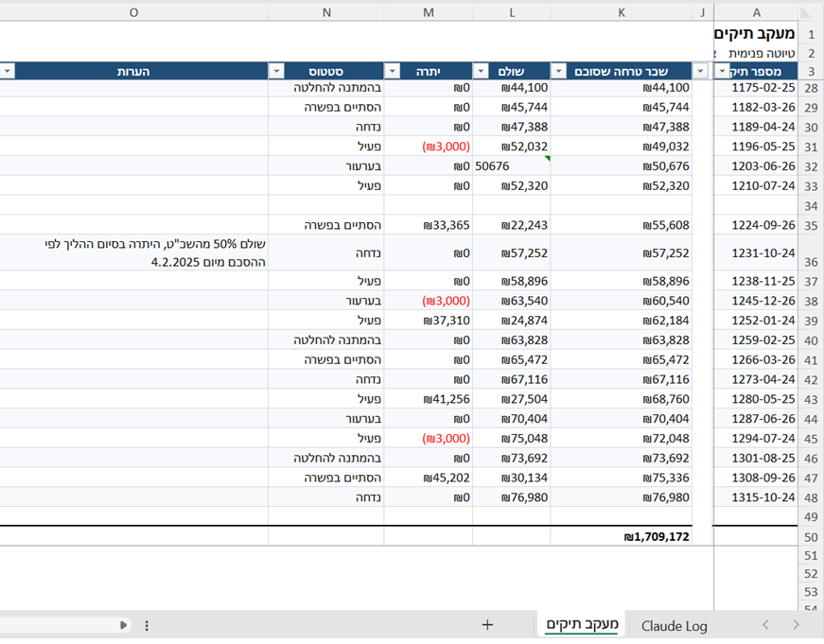Click negative balance in row 38
The image size is (824, 644).
click(x=429, y=301)
